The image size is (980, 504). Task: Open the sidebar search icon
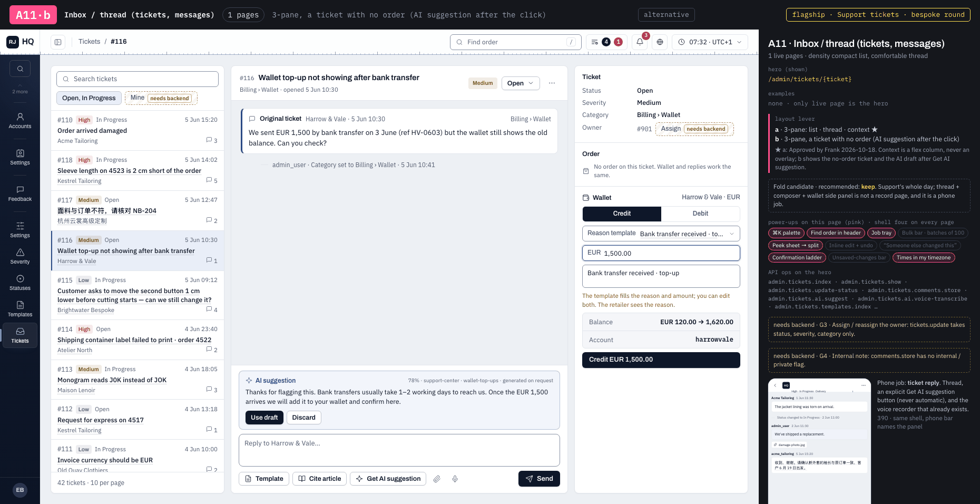tap(20, 69)
